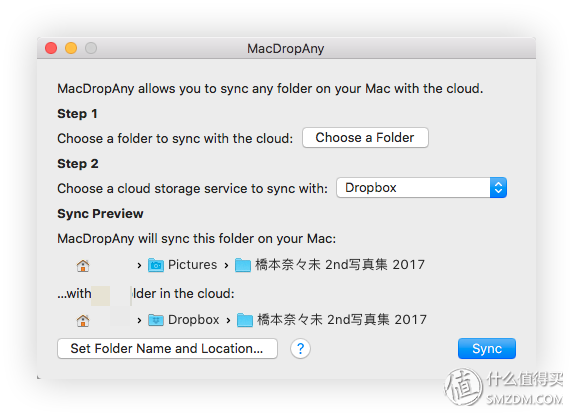
Task: Click the source 橋本奈々未 folder icon
Action: 243,265
